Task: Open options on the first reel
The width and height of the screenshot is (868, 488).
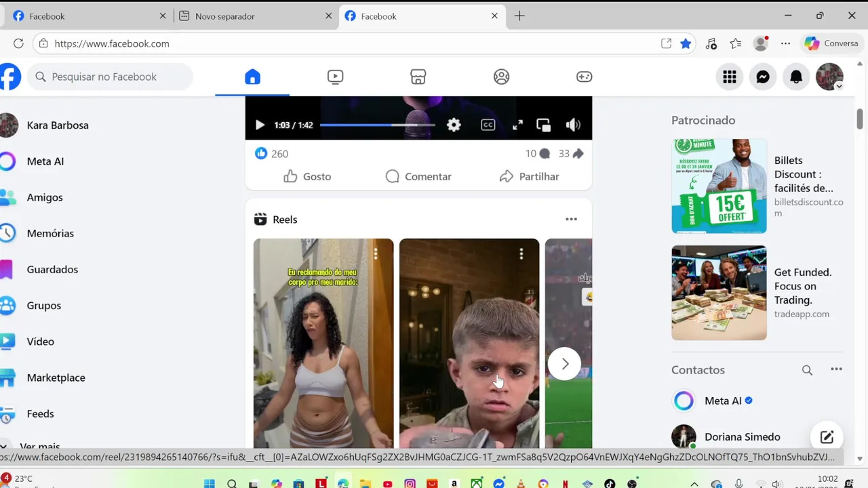Action: click(x=376, y=253)
